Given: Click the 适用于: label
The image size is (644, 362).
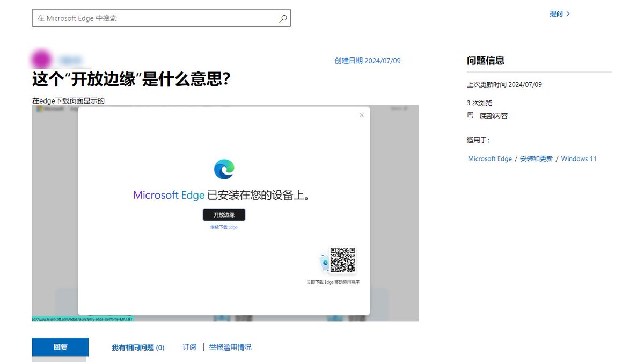Looking at the screenshot, I should click(x=478, y=140).
